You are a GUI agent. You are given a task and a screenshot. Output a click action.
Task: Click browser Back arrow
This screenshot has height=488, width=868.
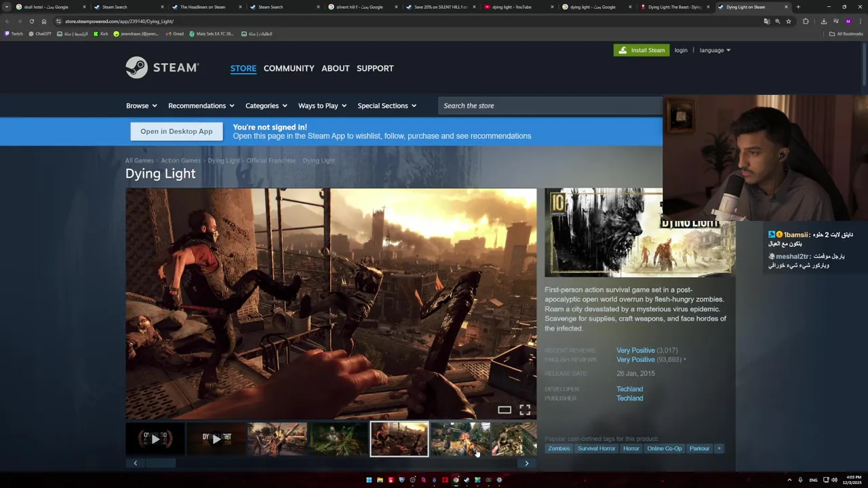7,21
